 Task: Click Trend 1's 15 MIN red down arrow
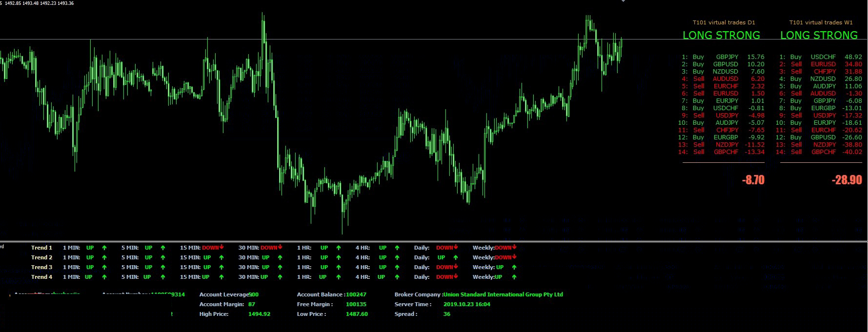click(x=222, y=247)
